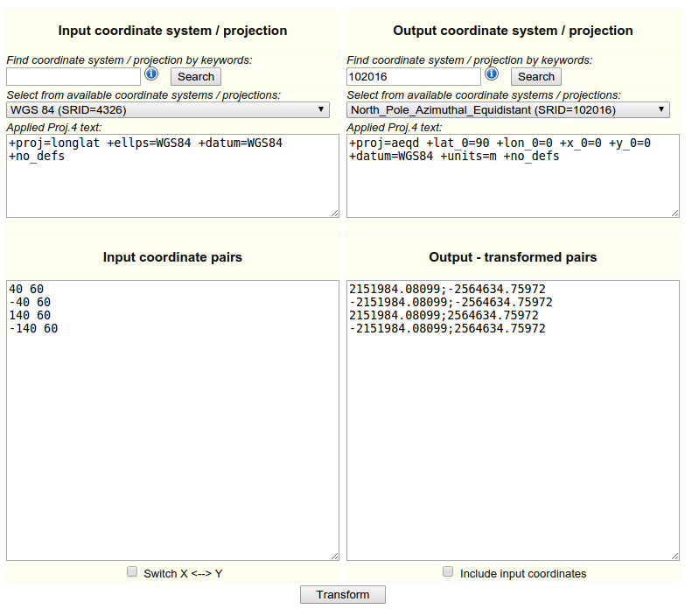This screenshot has height=616, width=692.
Task: Click the output keyword field containing 102016
Action: point(414,76)
